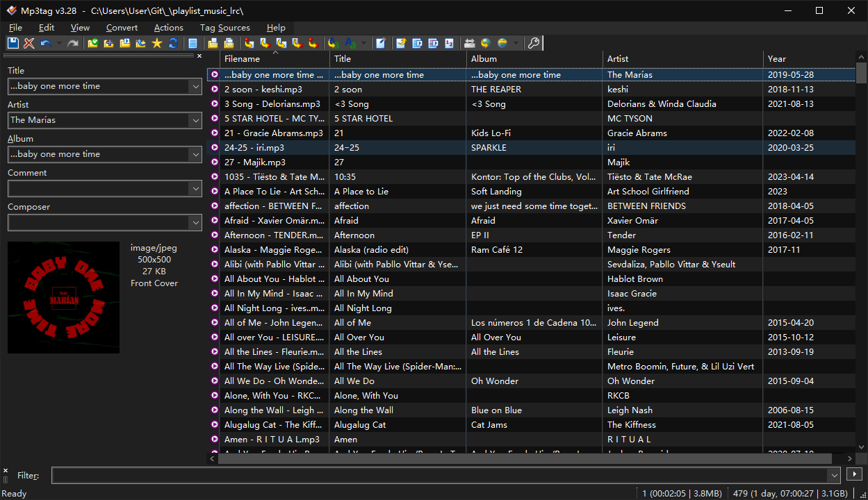
Task: Sort by the Artist column header
Action: point(682,59)
